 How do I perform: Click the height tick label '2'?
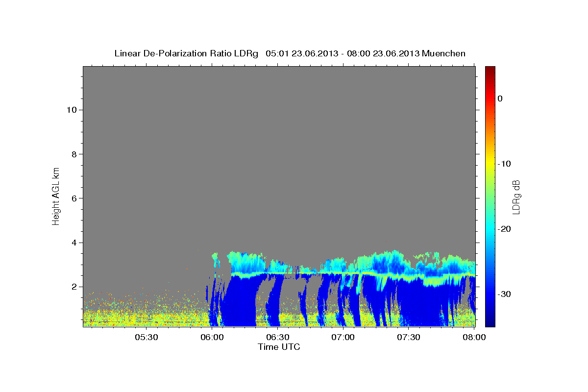(74, 287)
